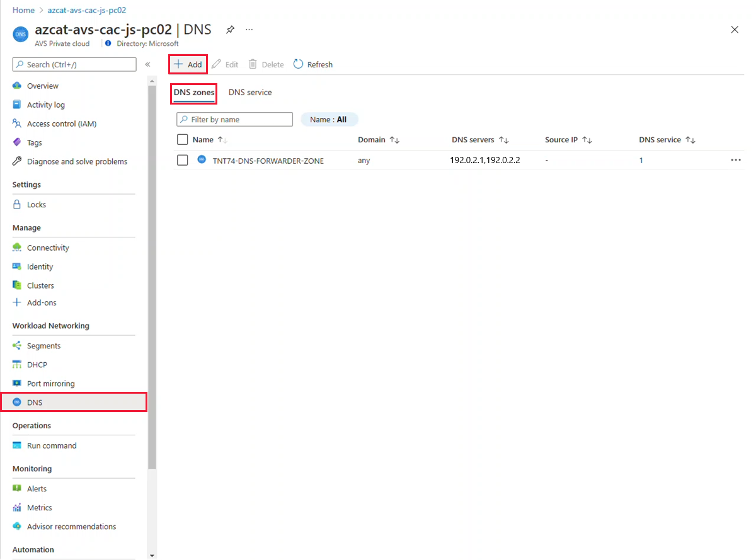The image size is (756, 560).
Task: Open the Name: All filter dropdown
Action: (329, 119)
